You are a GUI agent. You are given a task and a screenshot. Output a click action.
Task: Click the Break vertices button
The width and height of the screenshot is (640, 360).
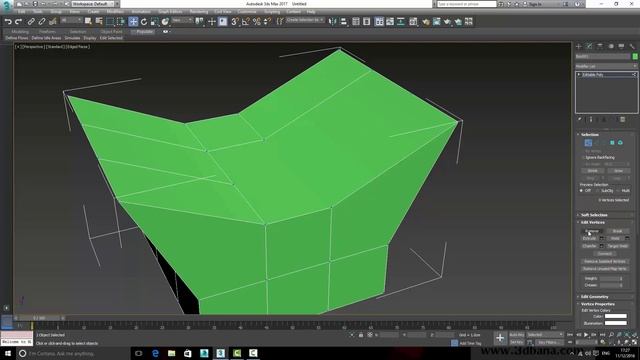(617, 231)
